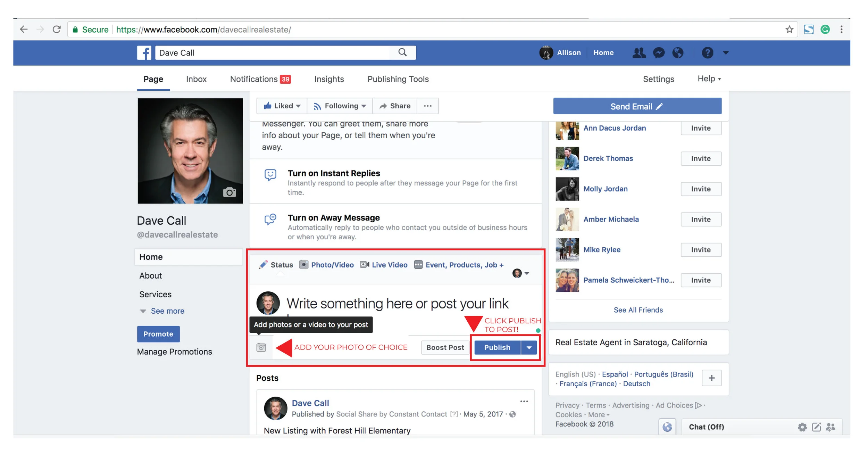Open more options ellipsis beside Share
The height and width of the screenshot is (454, 868).
[427, 106]
